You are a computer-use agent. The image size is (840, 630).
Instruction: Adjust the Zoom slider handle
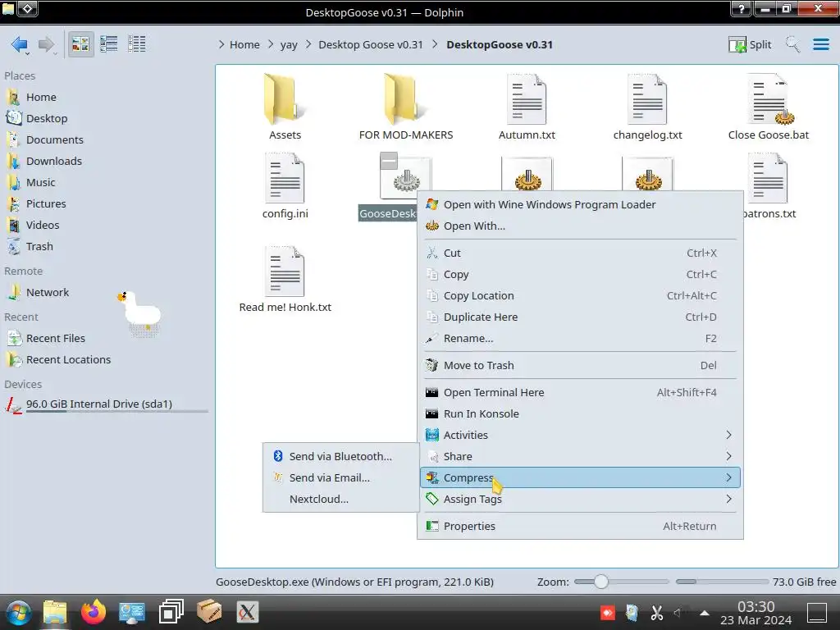pos(601,582)
